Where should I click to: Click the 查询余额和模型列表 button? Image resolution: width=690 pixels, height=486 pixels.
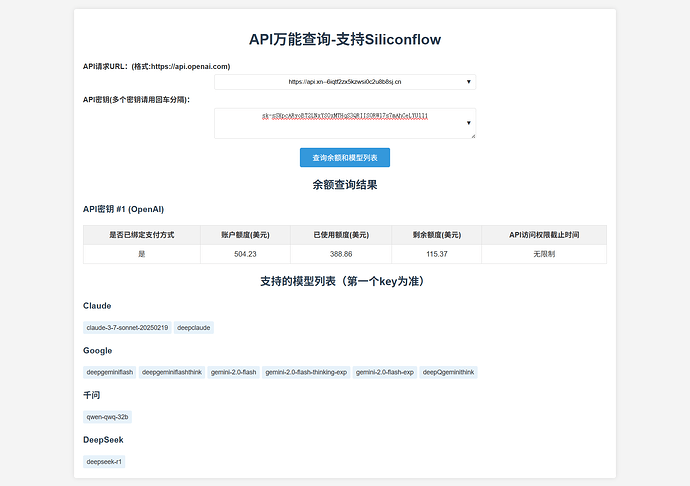click(345, 158)
